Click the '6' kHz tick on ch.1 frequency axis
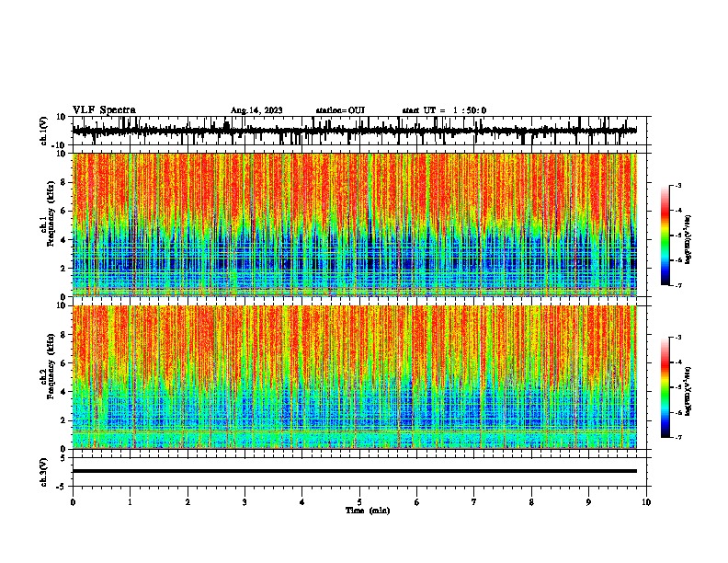 point(64,212)
